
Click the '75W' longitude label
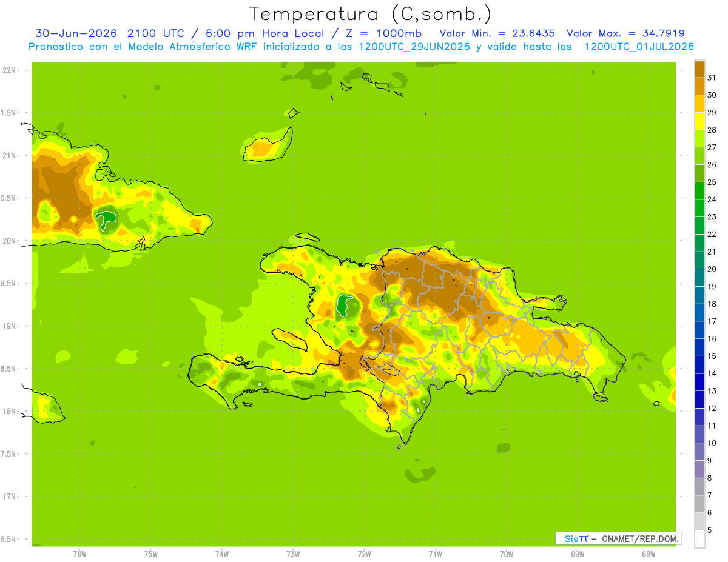coord(151,554)
